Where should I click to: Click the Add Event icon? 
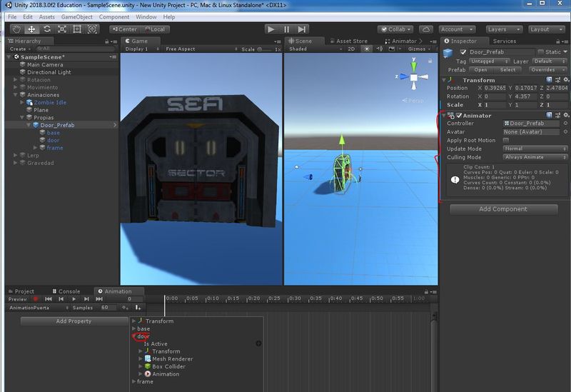tap(138, 308)
